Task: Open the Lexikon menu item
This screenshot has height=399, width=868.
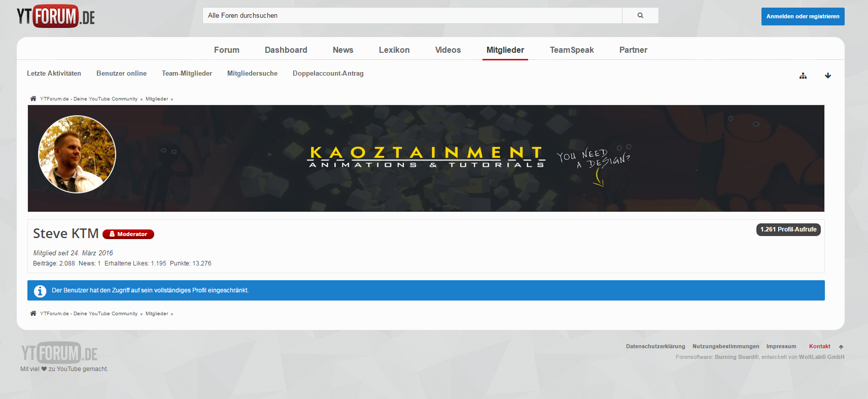Action: pos(394,50)
